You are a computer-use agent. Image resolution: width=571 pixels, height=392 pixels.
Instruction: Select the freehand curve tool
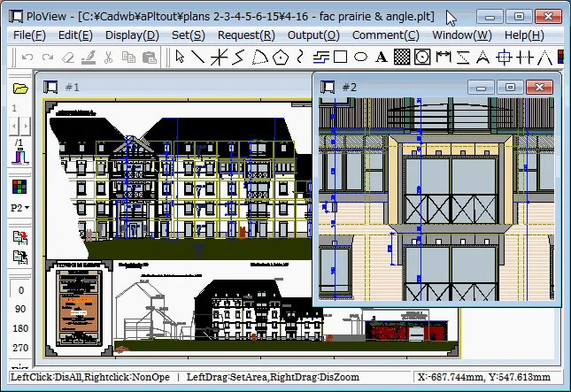(300, 58)
